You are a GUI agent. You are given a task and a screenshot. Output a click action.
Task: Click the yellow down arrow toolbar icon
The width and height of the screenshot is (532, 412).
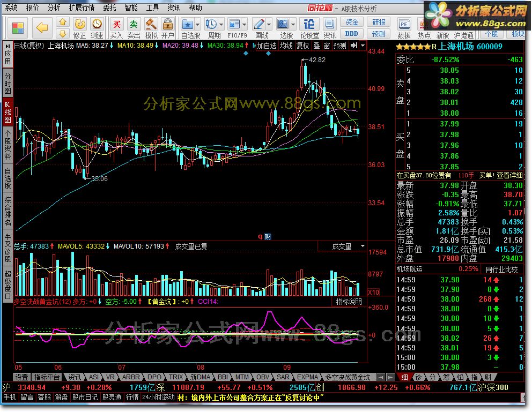(63, 34)
